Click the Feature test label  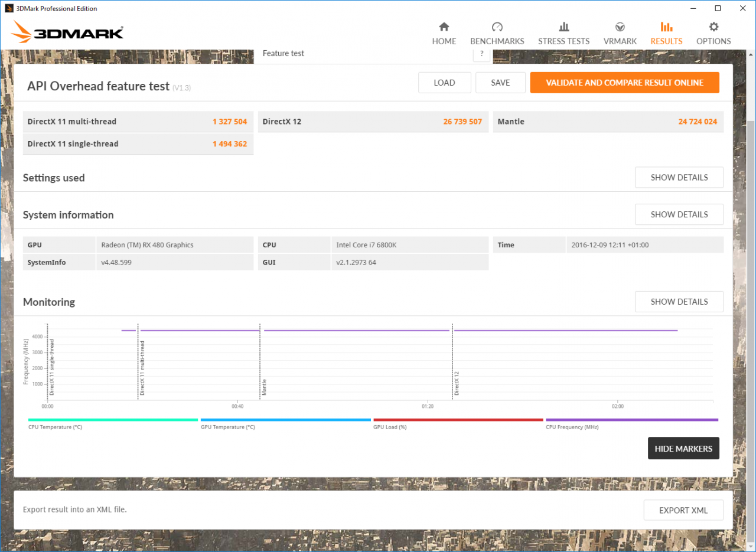tap(283, 53)
